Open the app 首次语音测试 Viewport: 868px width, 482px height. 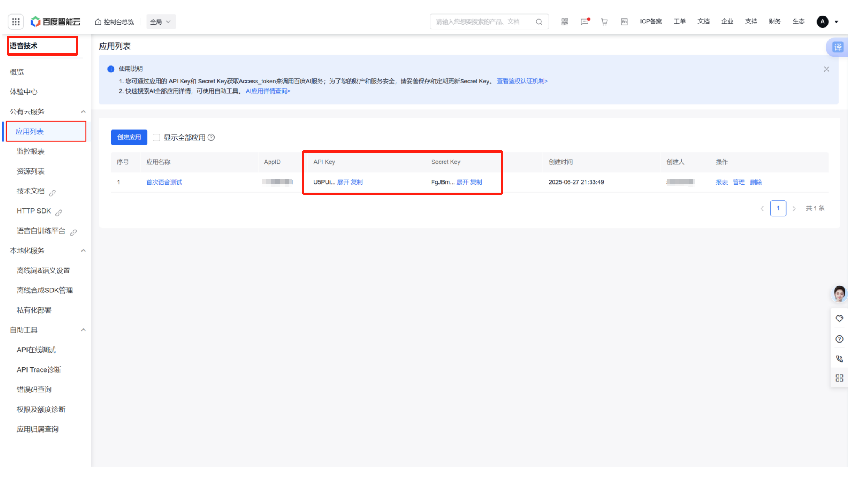(x=164, y=182)
